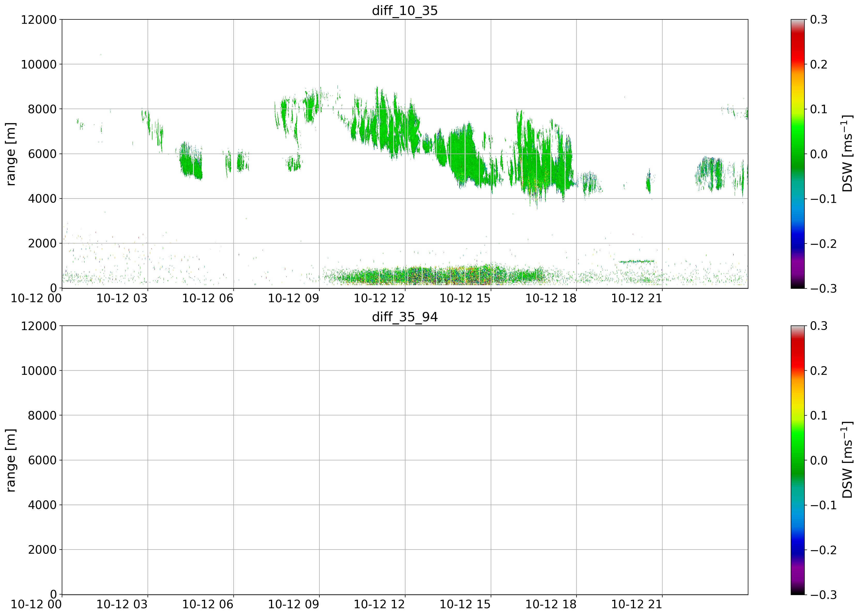The image size is (860, 616).
Task: Click the 0.1 tick on top colorbar
Action: click(x=819, y=109)
